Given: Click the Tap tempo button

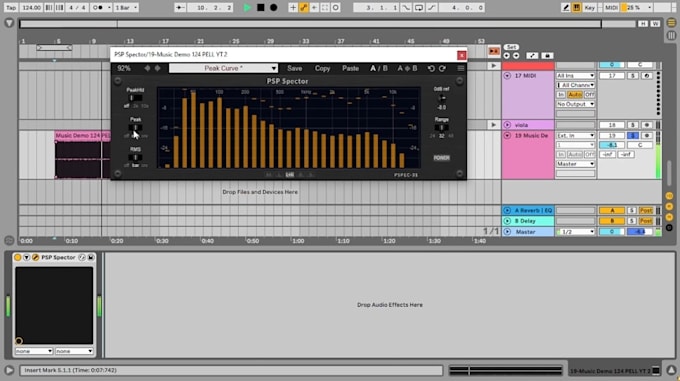Looking at the screenshot, I should [11, 7].
